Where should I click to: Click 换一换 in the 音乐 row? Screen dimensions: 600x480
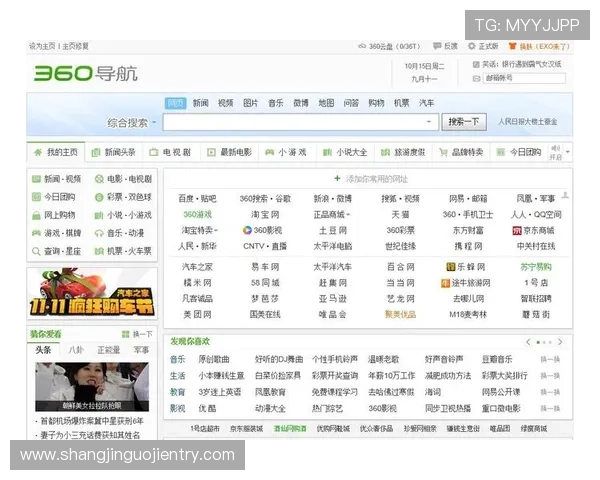pos(550,359)
